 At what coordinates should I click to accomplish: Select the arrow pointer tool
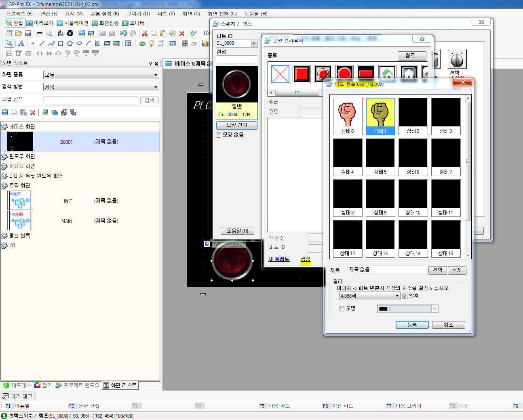[x=9, y=43]
